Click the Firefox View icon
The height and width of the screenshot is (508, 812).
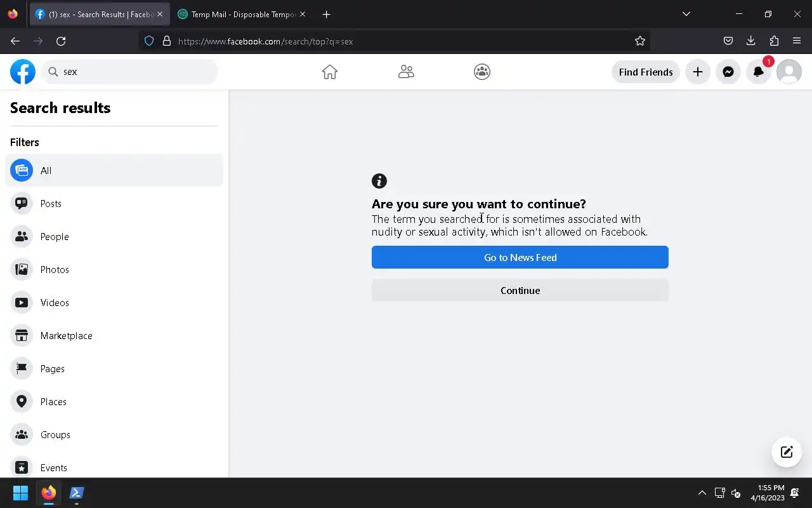13,14
